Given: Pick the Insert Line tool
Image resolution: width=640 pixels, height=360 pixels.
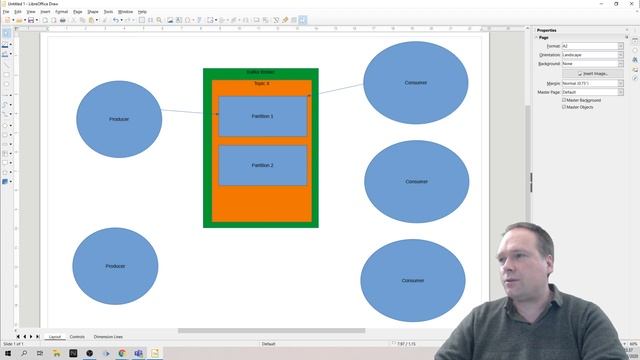Looking at the screenshot, I should tap(6, 65).
